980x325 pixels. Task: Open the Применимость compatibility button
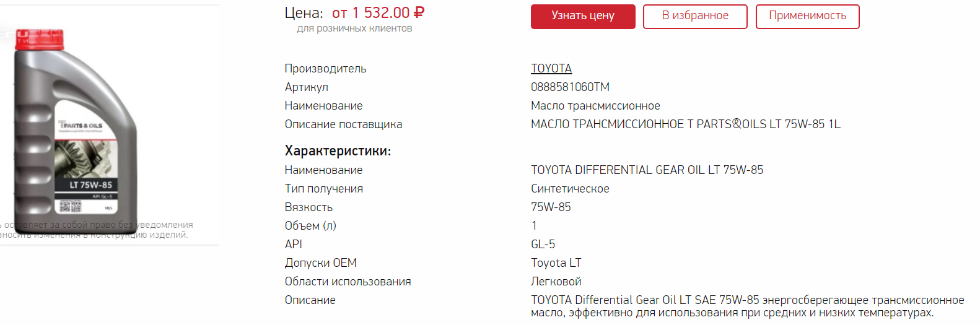click(807, 17)
